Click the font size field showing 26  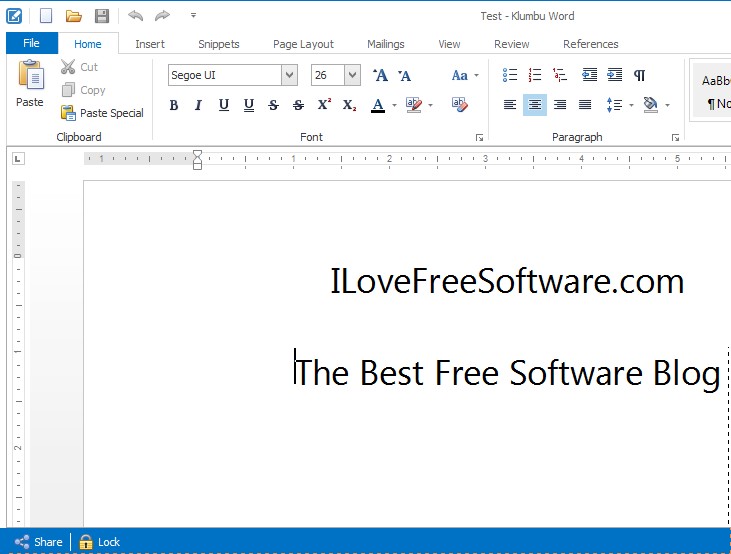click(x=328, y=75)
